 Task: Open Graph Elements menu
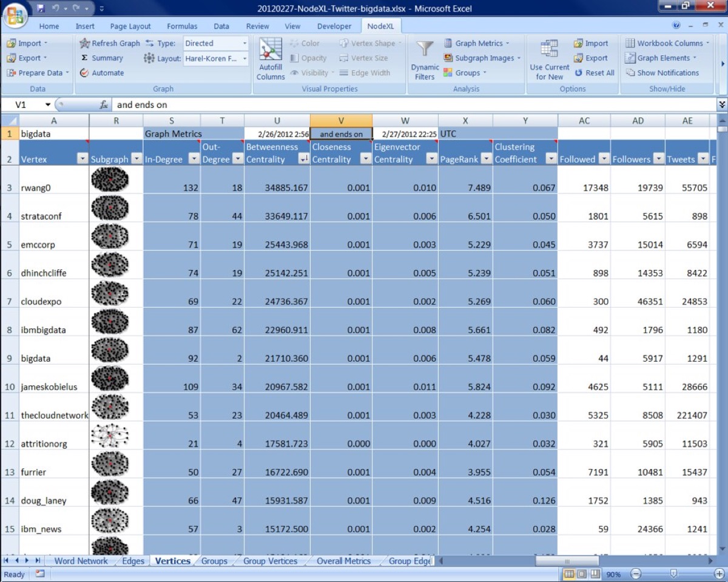click(x=661, y=58)
